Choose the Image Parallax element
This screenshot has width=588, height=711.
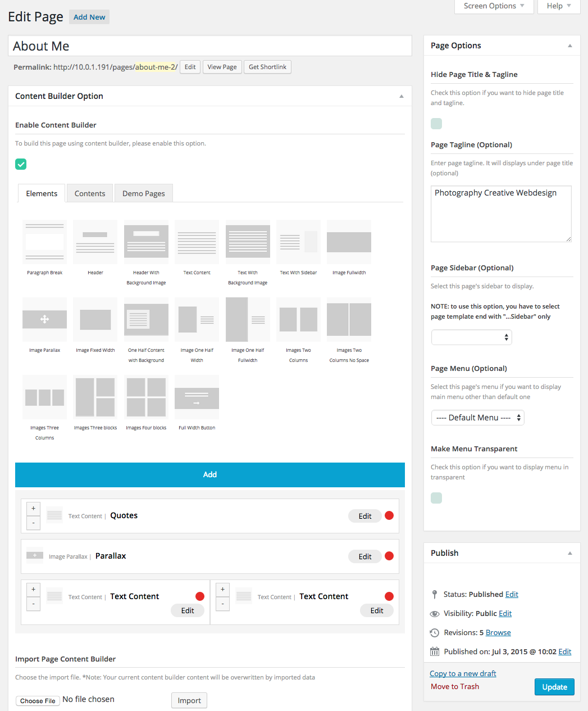44,319
